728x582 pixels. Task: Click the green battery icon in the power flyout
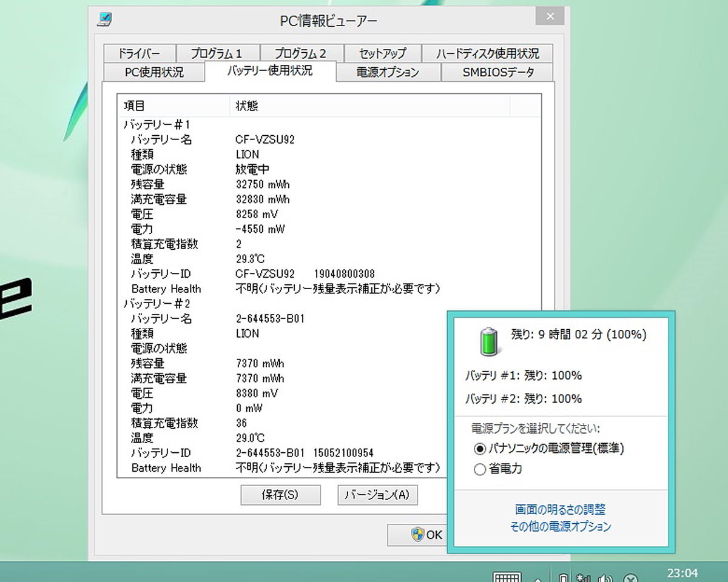(489, 341)
